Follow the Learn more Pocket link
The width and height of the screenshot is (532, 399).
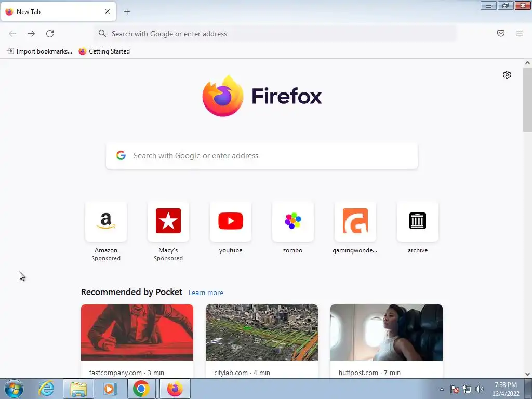coord(206,293)
